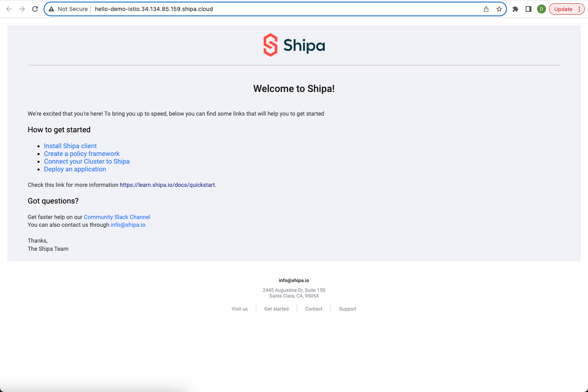Select the Welcome to Shipa! heading
The height and width of the screenshot is (392, 588).
pyautogui.click(x=294, y=89)
